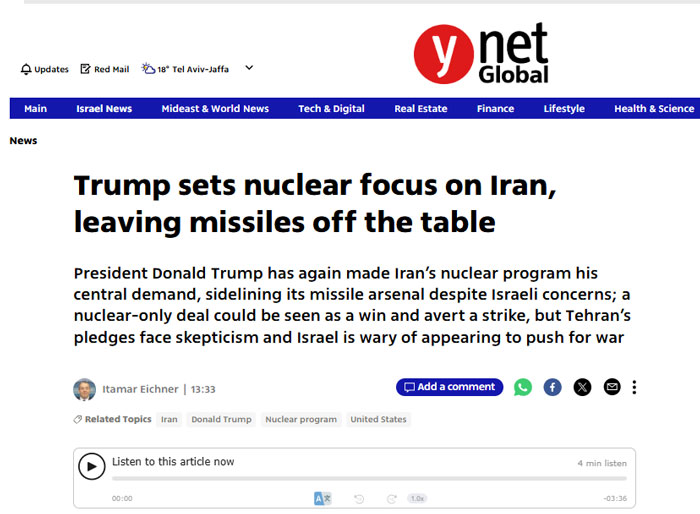Open the three-dot more options menu
The width and height of the screenshot is (700, 514).
[x=634, y=387]
